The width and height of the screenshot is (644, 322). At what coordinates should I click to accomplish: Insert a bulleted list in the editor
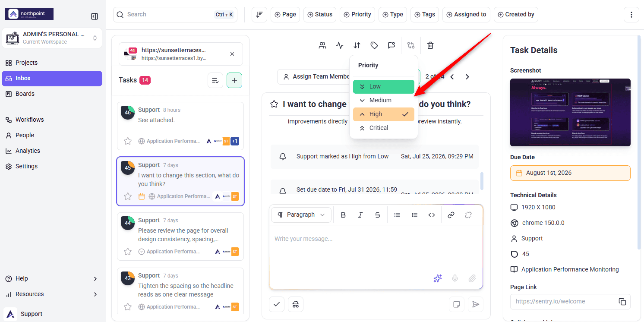click(x=397, y=215)
